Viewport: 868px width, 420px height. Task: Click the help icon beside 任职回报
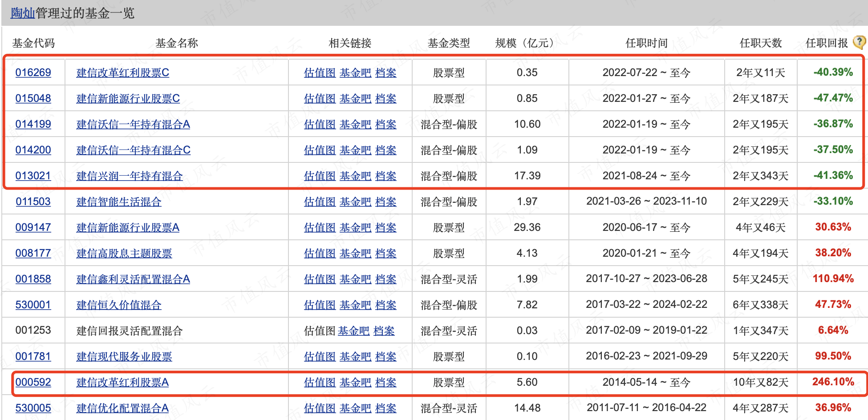[x=859, y=42]
